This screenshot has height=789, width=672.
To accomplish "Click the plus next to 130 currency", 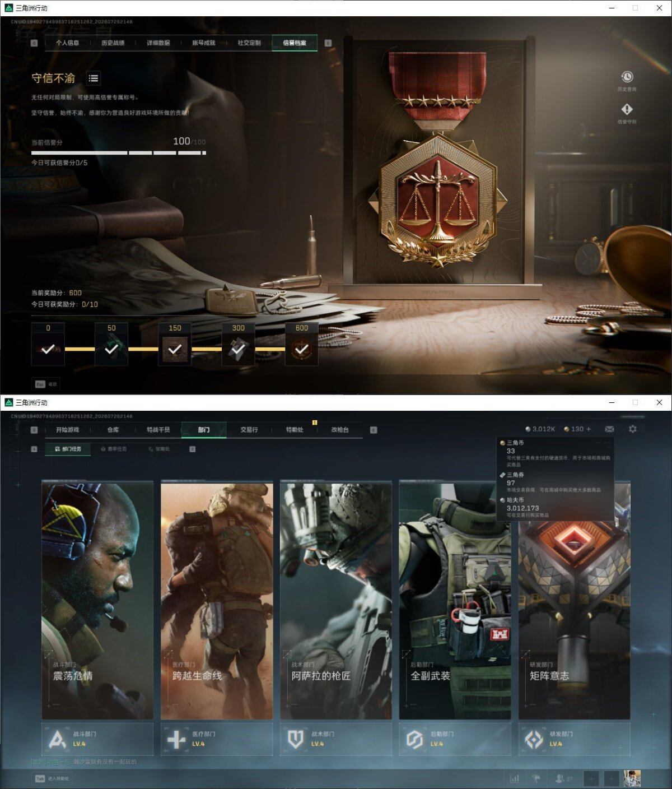I will tap(588, 429).
